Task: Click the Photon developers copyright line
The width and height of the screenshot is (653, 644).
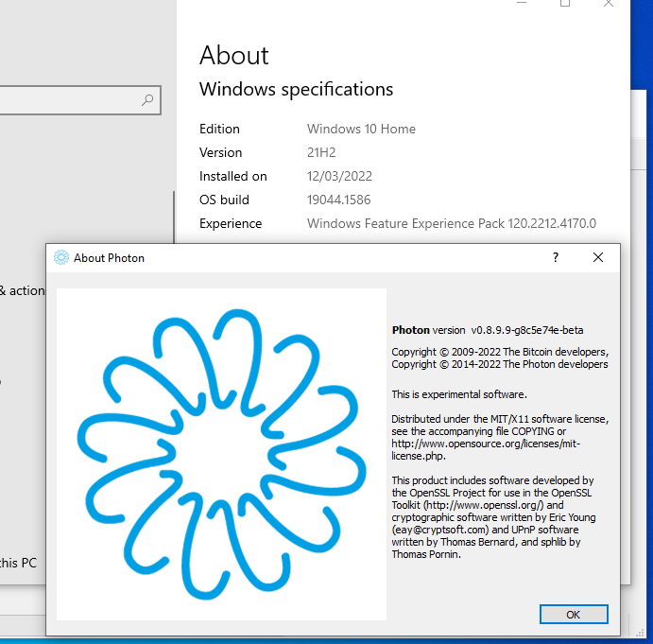Action: tap(500, 364)
